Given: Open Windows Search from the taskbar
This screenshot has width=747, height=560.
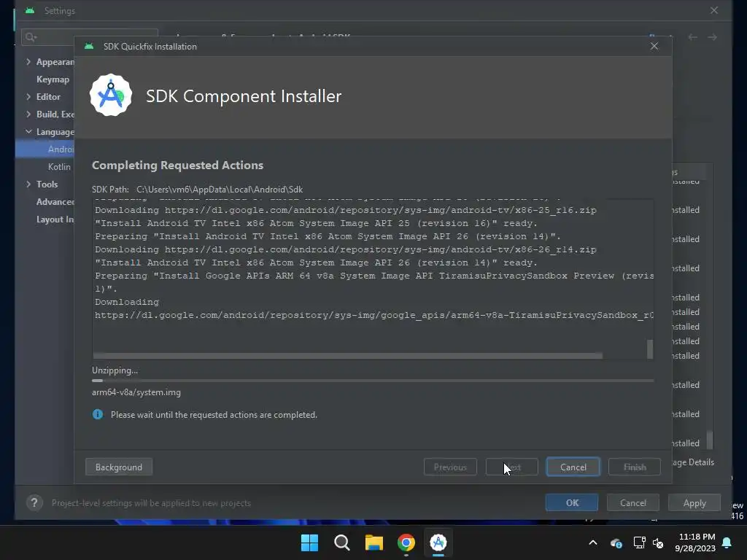Looking at the screenshot, I should [x=342, y=542].
